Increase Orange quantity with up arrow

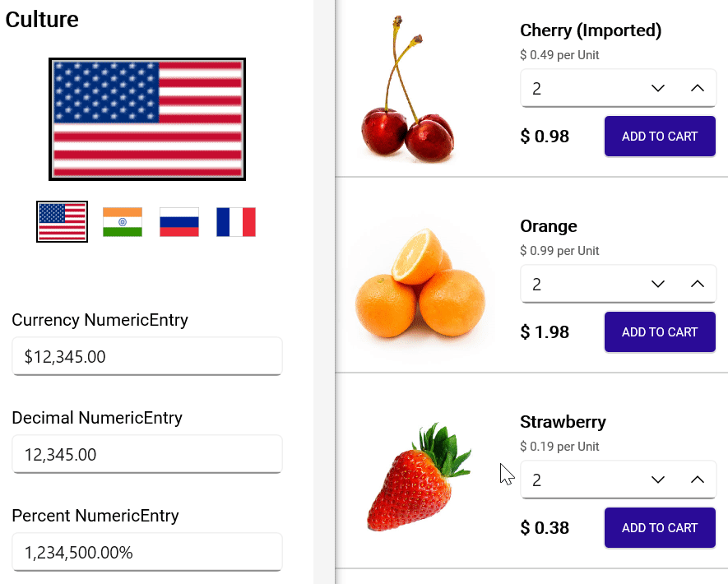click(697, 285)
